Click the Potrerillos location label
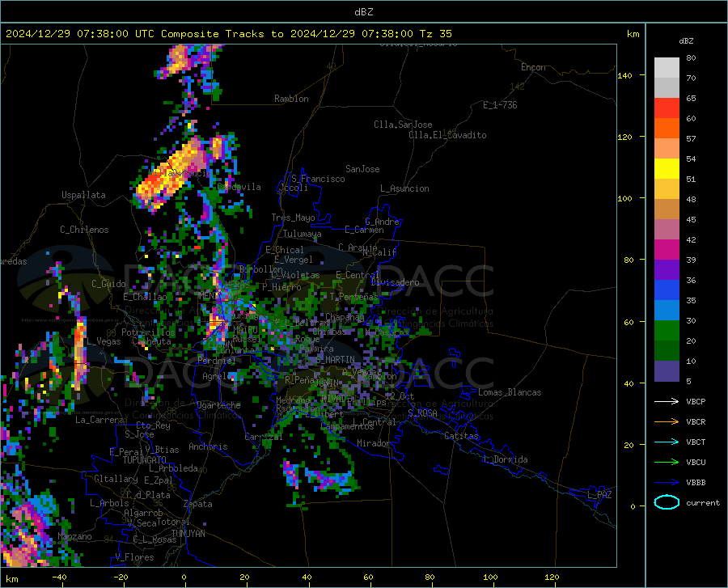Screen dimensions: 728x588 click(x=148, y=332)
